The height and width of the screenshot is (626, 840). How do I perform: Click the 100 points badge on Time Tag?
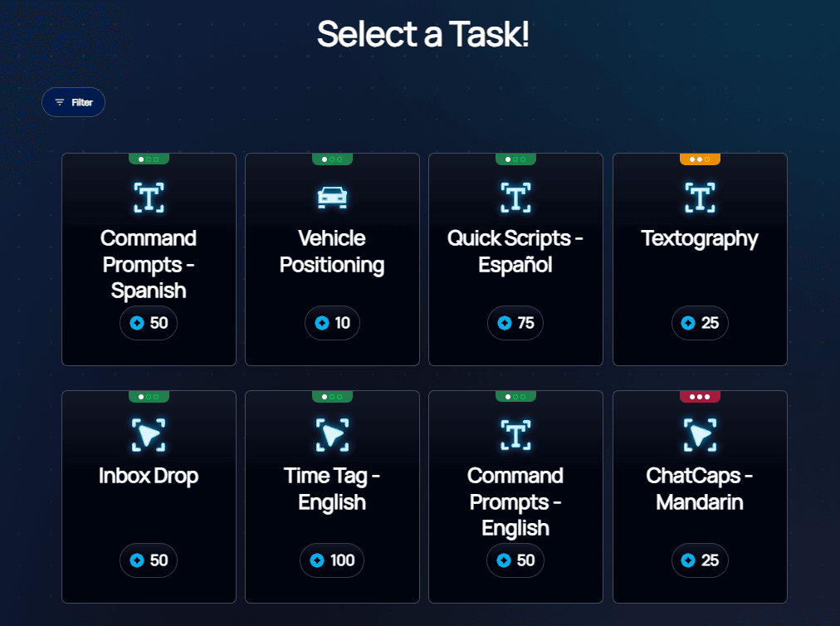click(x=332, y=560)
